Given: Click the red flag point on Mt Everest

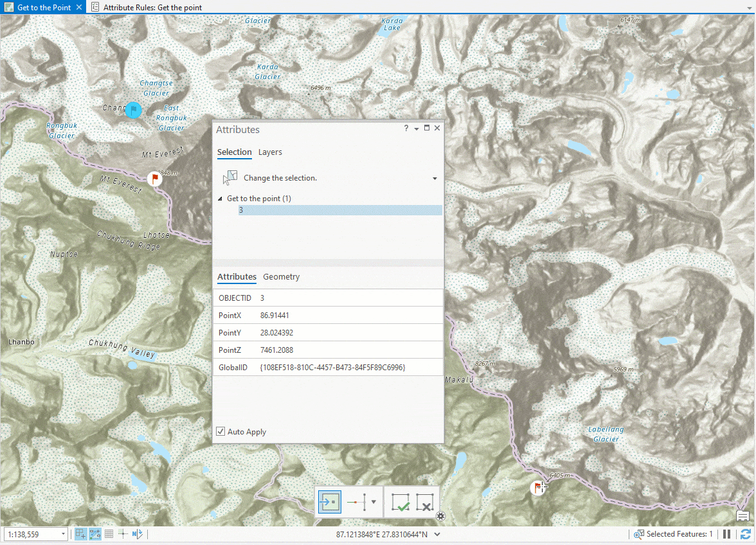Looking at the screenshot, I should 154,179.
